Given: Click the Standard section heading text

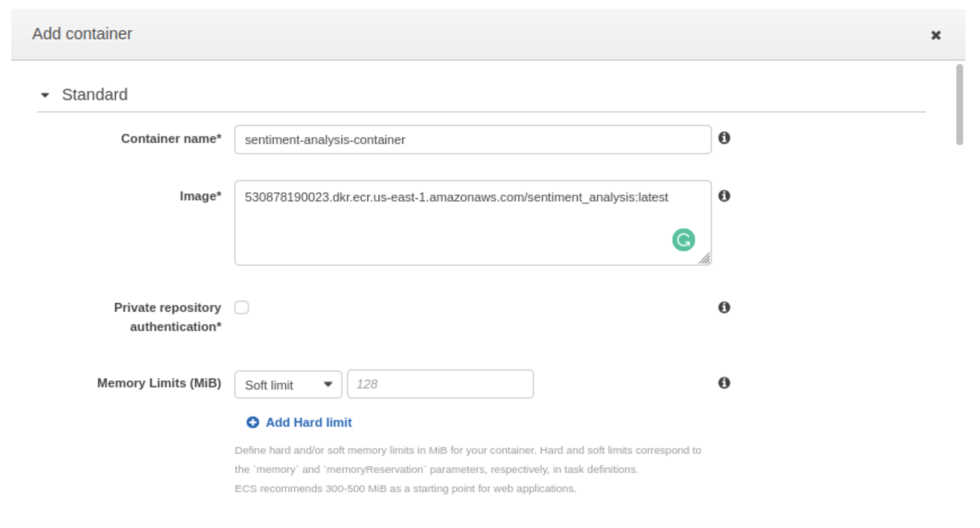Looking at the screenshot, I should tap(95, 94).
